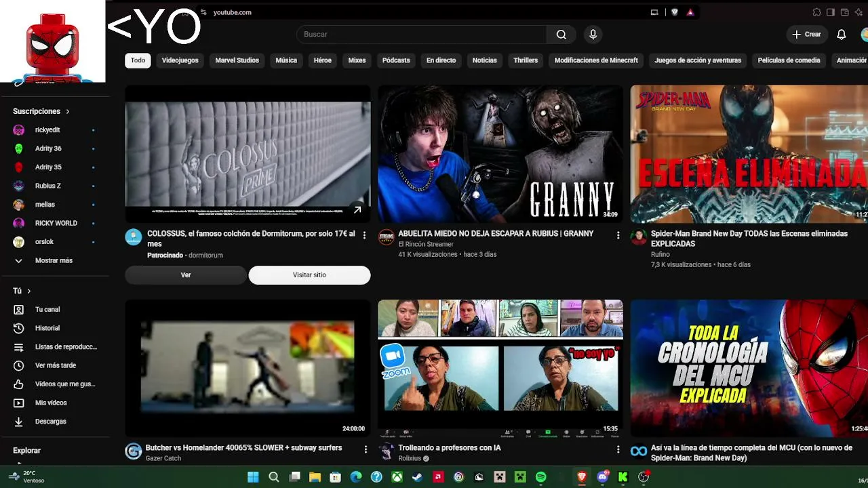
Task: Open Discord from the taskbar
Action: coord(602,477)
